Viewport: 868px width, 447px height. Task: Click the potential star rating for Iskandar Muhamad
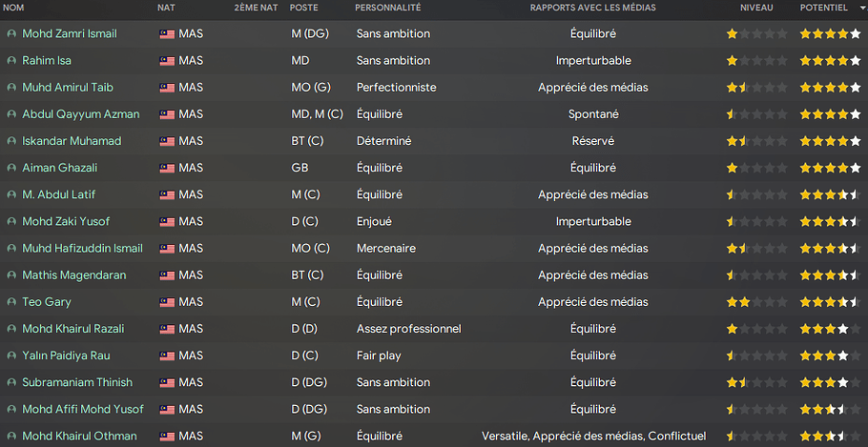coord(831,141)
